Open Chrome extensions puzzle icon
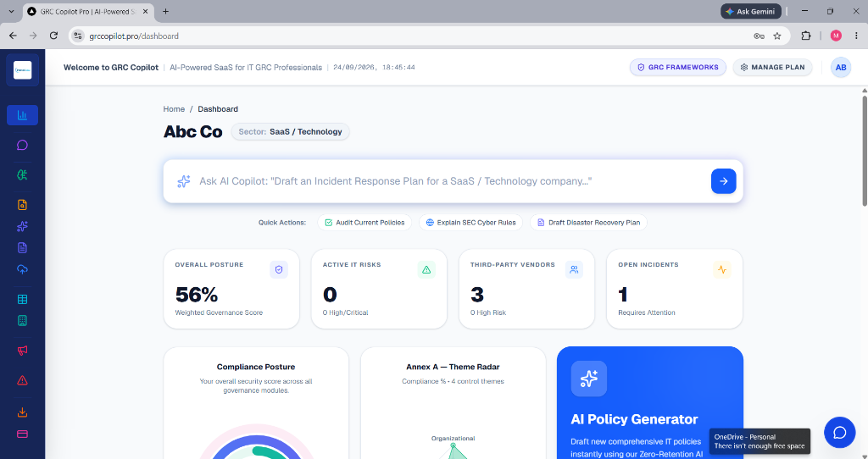This screenshot has width=868, height=459. 806,36
